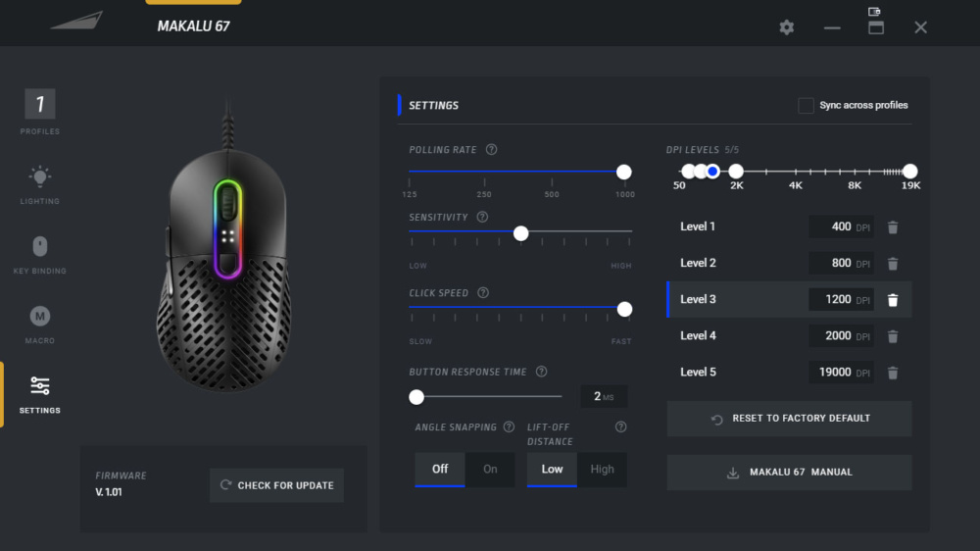Click the Level 4 DPI value field
The width and height of the screenshot is (980, 551).
pos(841,336)
